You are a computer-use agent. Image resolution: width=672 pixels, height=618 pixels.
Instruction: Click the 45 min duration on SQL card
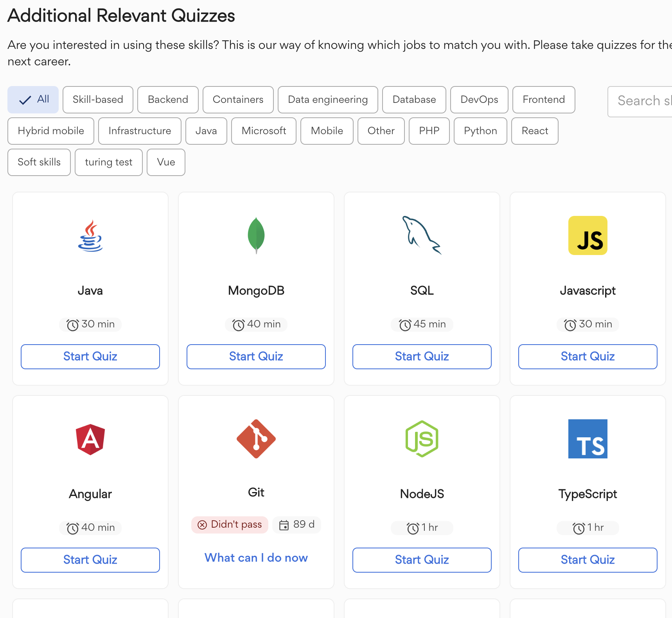[x=422, y=324]
